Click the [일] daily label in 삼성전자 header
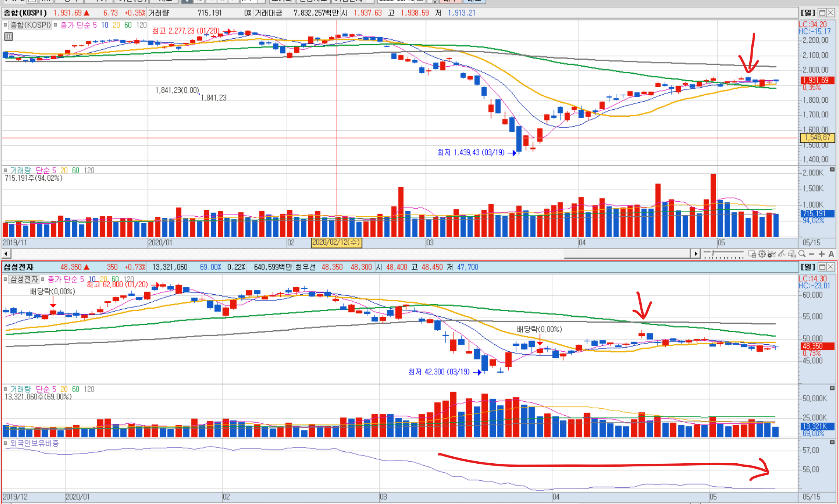This screenshot has width=839, height=504. tap(808, 267)
